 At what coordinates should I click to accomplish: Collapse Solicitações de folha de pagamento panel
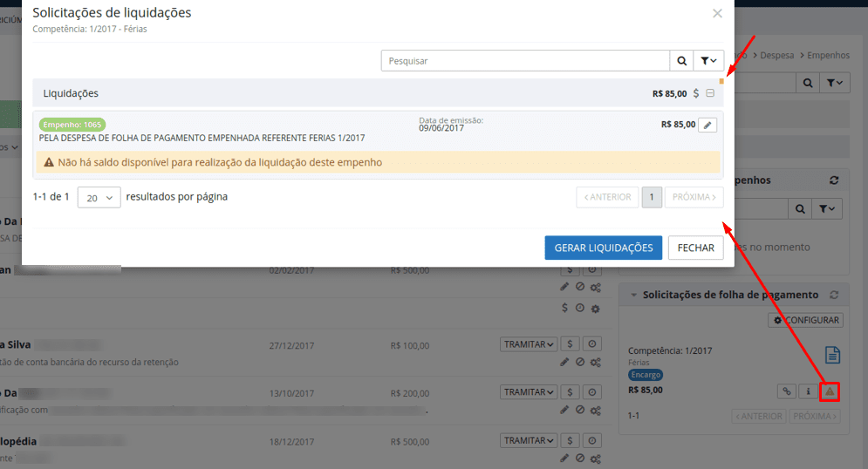[x=633, y=296]
